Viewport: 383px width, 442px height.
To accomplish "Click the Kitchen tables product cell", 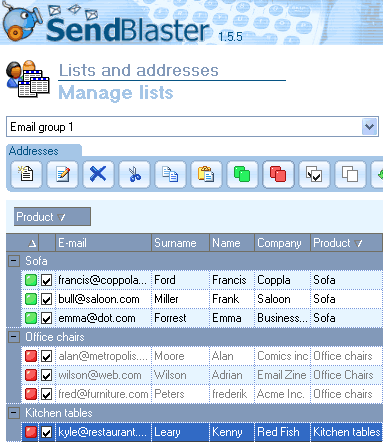I will [346, 432].
